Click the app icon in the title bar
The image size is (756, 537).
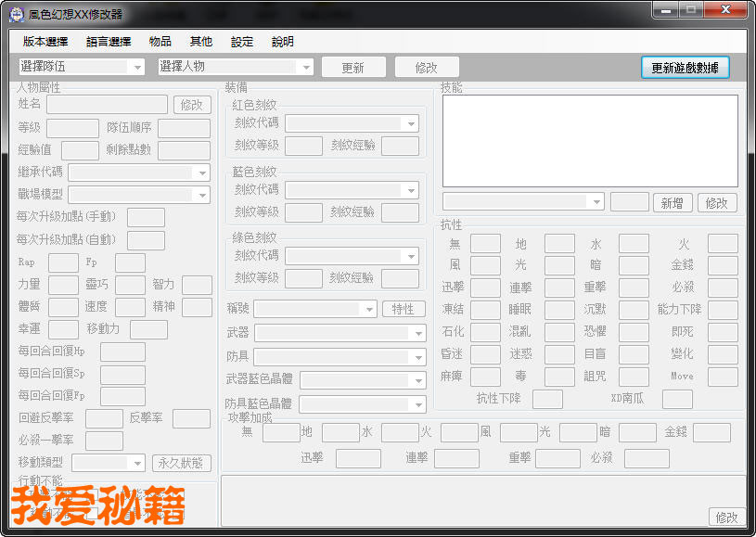[x=17, y=14]
